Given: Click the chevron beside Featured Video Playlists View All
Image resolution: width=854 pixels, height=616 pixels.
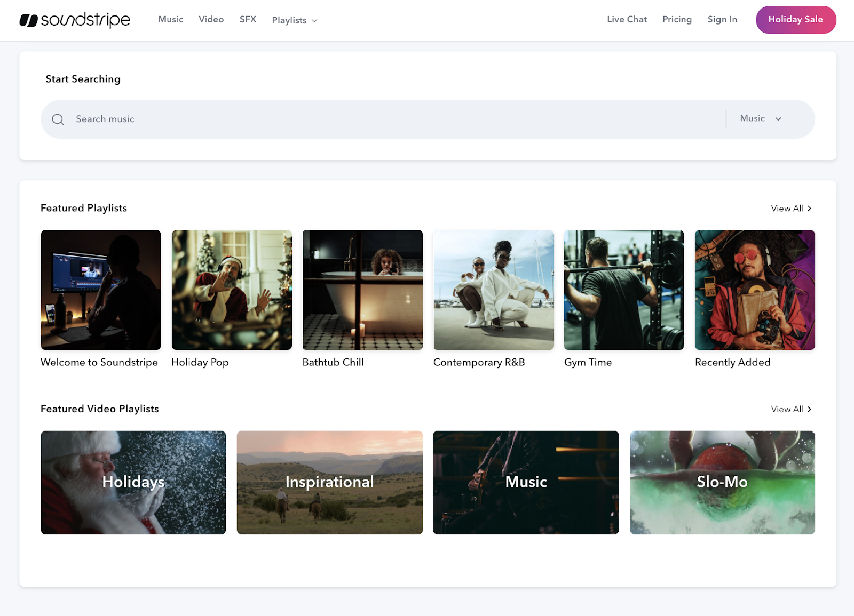Looking at the screenshot, I should 809,409.
